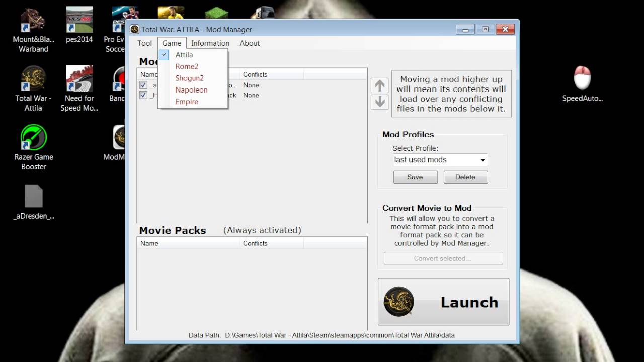This screenshot has width=644, height=362.
Task: Select the Razer Game Booster desktop icon
Action: tap(33, 148)
